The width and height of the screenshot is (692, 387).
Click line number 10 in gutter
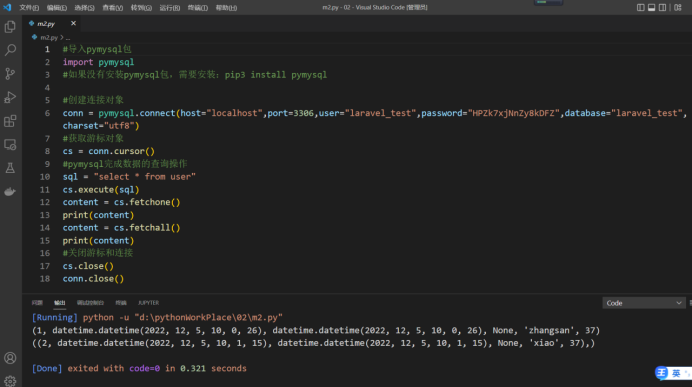pos(45,177)
